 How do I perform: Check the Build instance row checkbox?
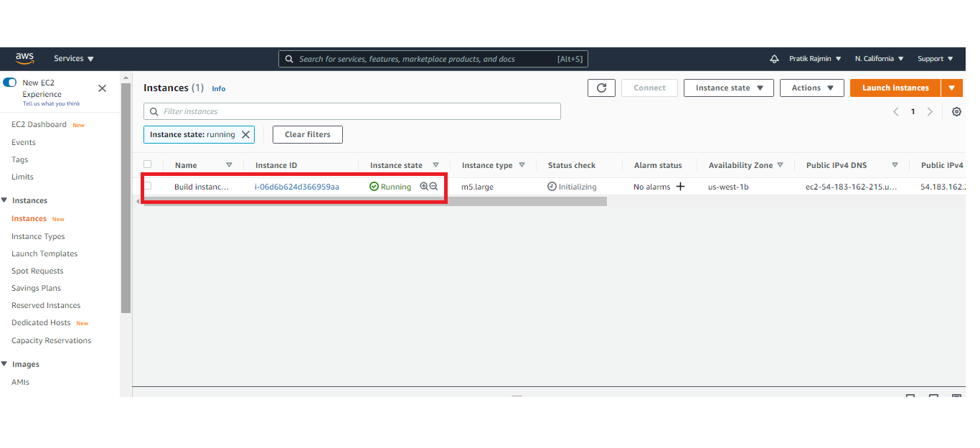148,186
